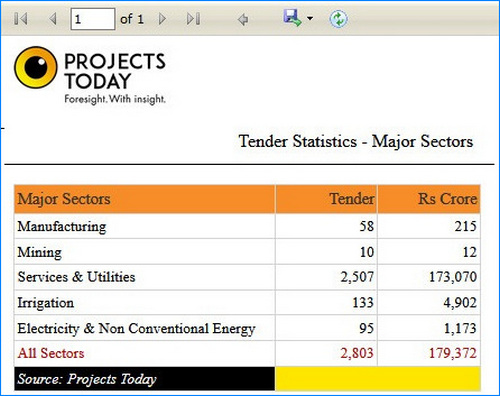Screen dimensions: 500x396
Task: Go to first page of report
Action: coord(21,19)
